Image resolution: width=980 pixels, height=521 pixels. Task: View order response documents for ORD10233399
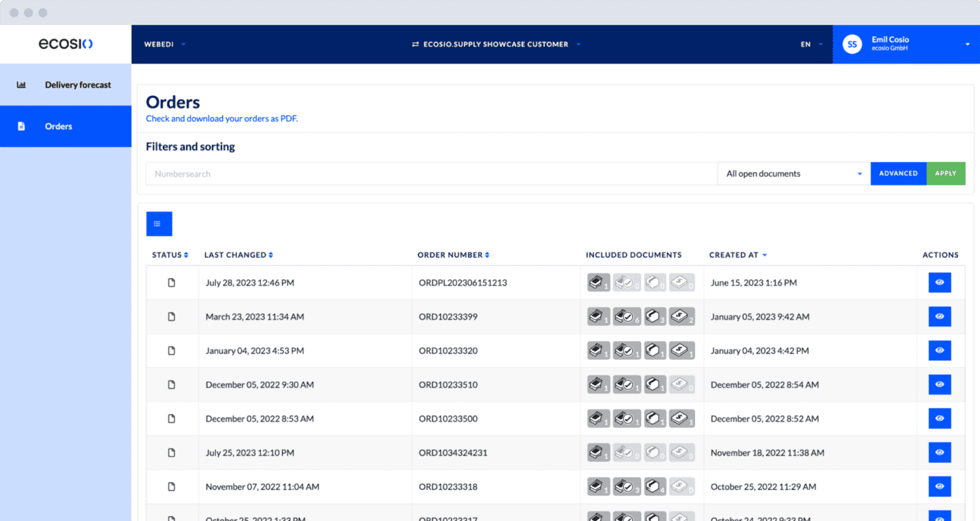click(x=626, y=316)
